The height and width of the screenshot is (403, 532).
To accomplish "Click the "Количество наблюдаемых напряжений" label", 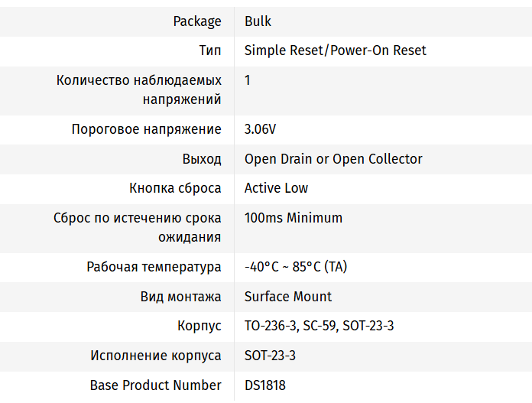I will [x=139, y=89].
